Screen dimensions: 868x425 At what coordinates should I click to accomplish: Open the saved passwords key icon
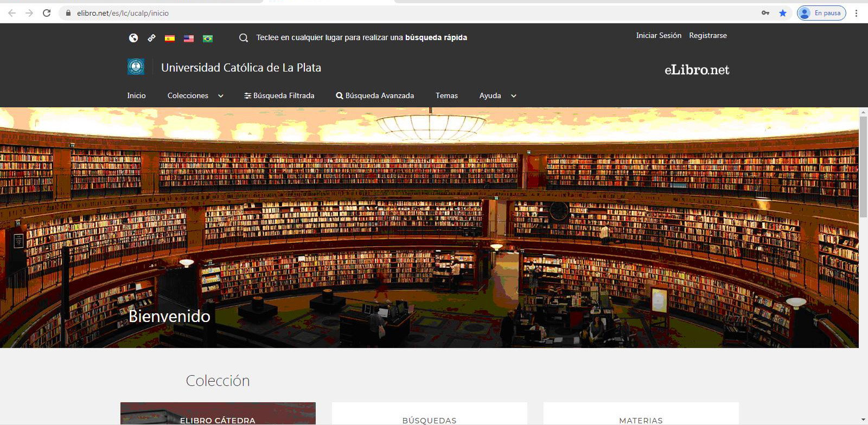pyautogui.click(x=765, y=13)
